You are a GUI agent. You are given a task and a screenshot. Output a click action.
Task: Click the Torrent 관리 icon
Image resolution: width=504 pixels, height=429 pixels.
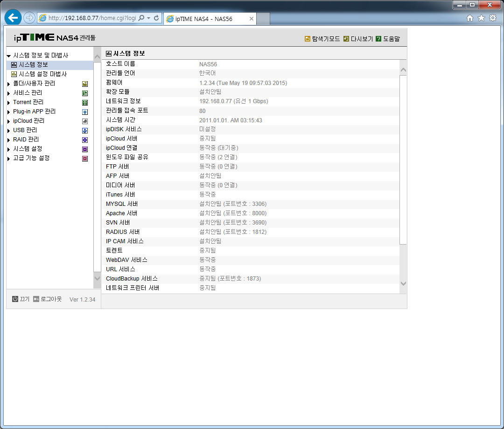(85, 103)
